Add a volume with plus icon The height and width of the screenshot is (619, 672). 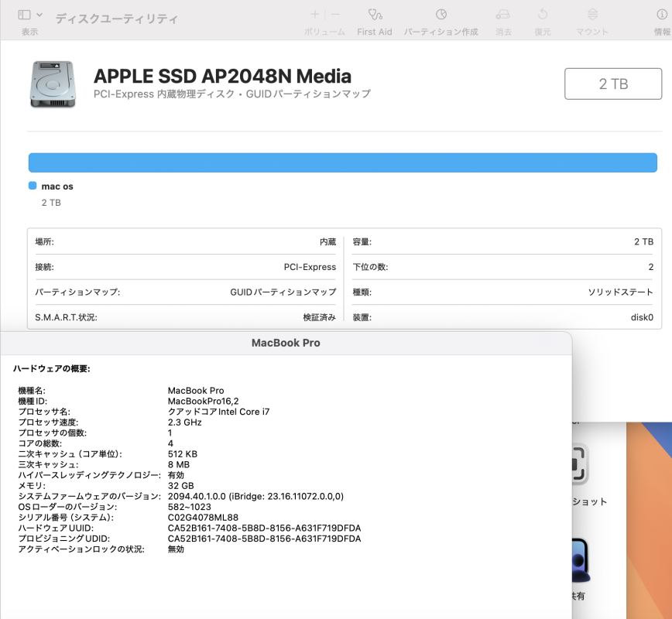(x=314, y=15)
